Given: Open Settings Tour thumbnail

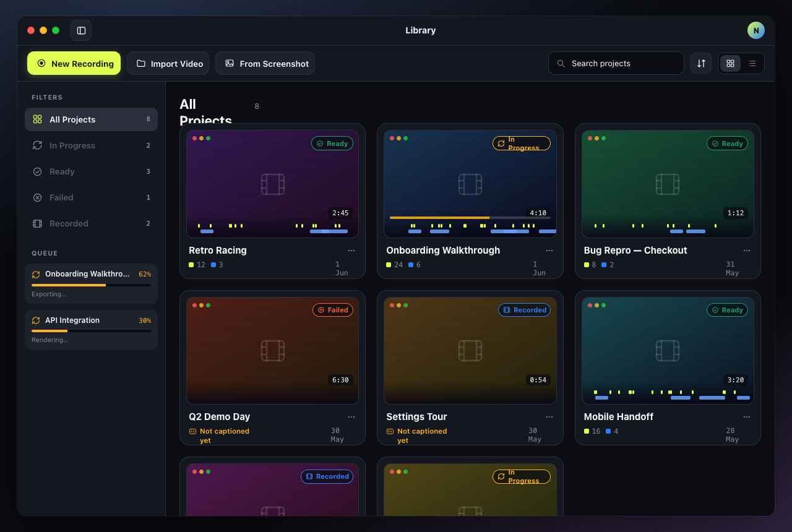Looking at the screenshot, I should (x=470, y=350).
